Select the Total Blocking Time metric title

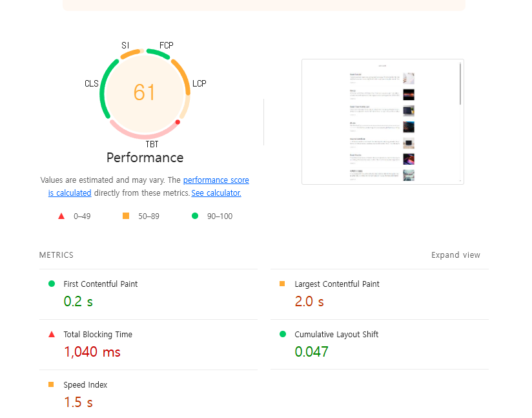click(97, 335)
